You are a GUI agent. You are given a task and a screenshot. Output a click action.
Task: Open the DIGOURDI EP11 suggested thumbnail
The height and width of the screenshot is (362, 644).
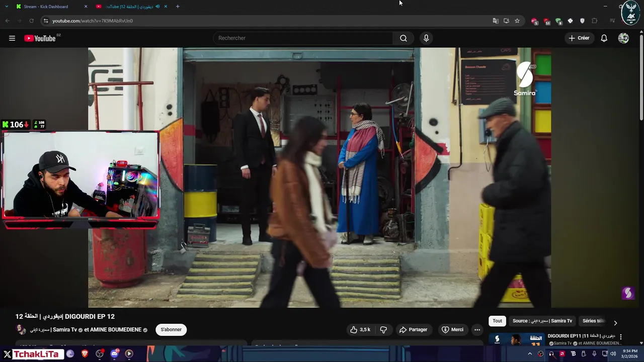pos(516,340)
